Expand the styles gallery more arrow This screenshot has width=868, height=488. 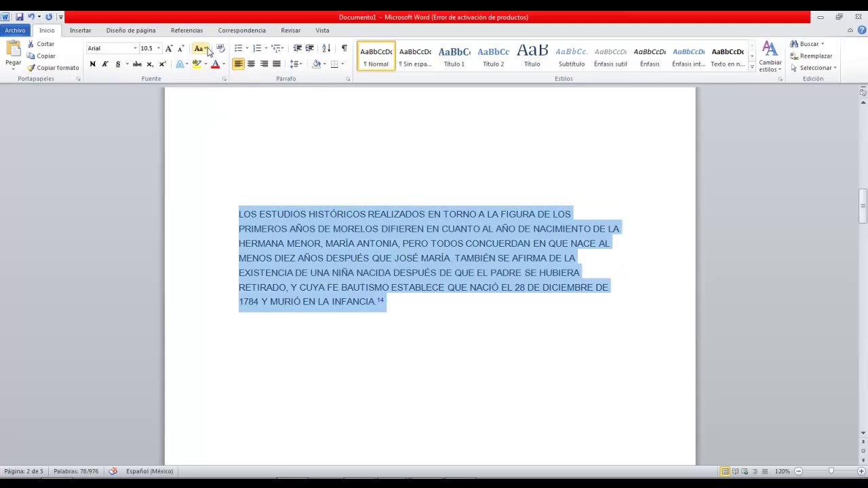tap(752, 67)
